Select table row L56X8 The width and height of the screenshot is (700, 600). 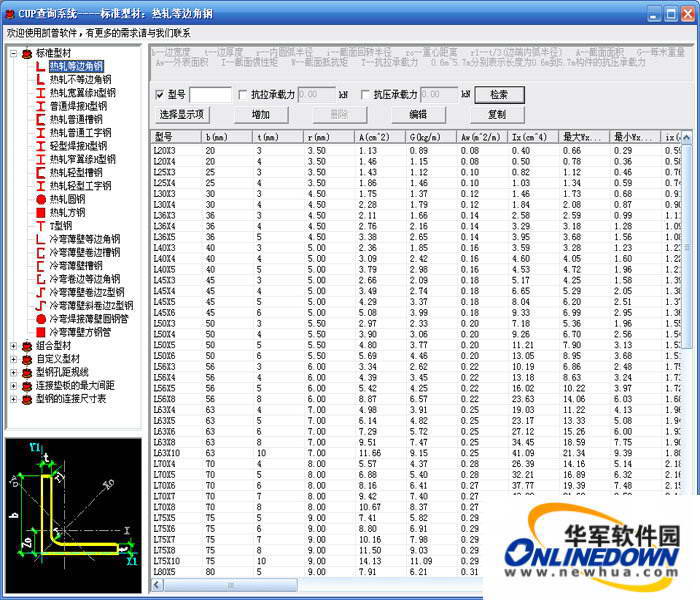pos(416,399)
